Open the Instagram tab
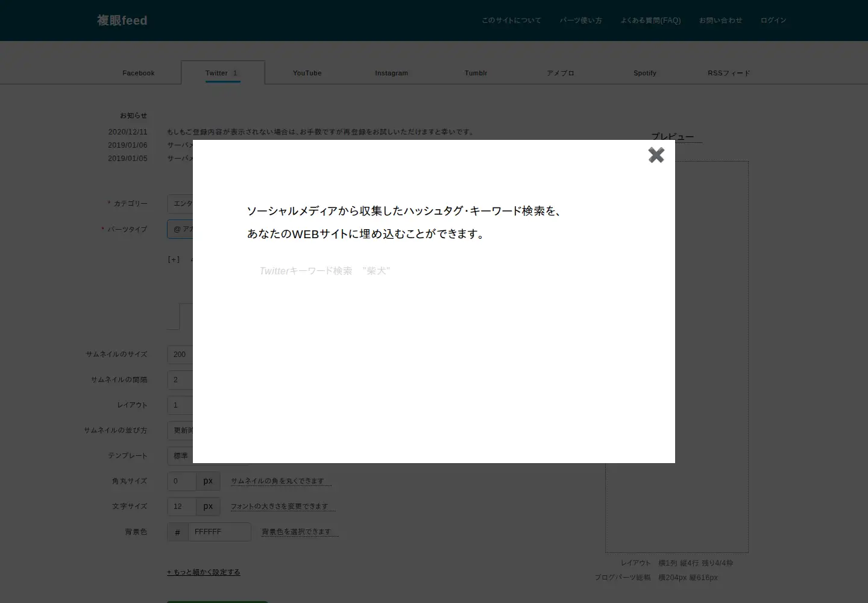The image size is (868, 603). point(392,73)
